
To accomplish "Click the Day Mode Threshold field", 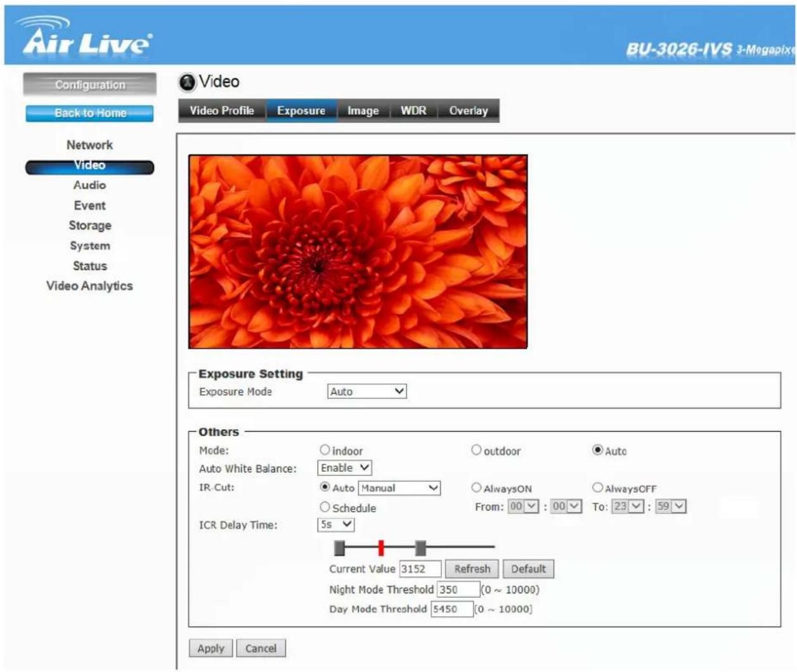I will tap(452, 609).
